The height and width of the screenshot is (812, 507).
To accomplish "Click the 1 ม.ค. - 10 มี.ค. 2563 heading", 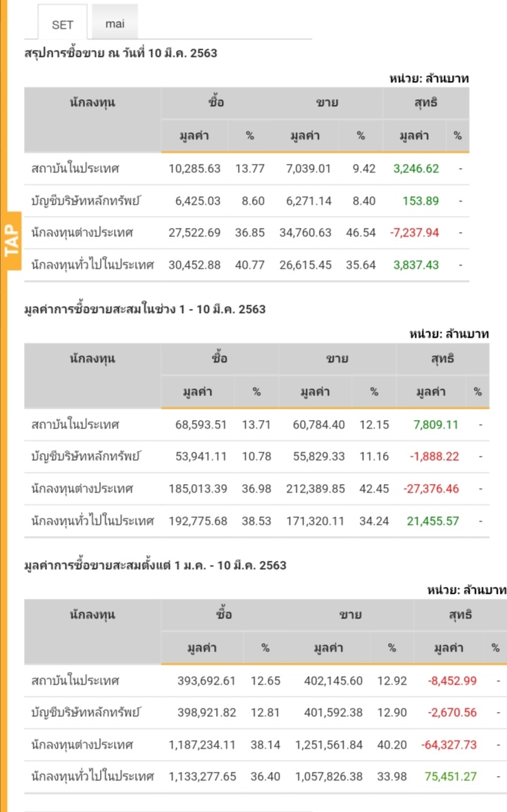I will click(x=155, y=565).
